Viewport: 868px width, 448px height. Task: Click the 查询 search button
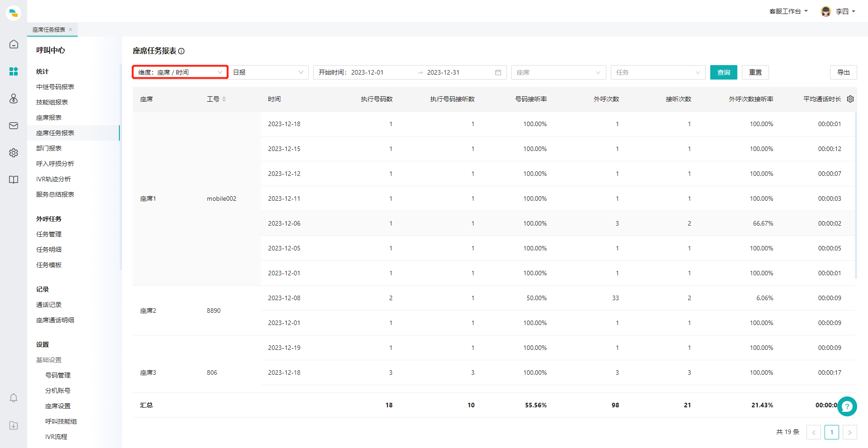(x=724, y=72)
